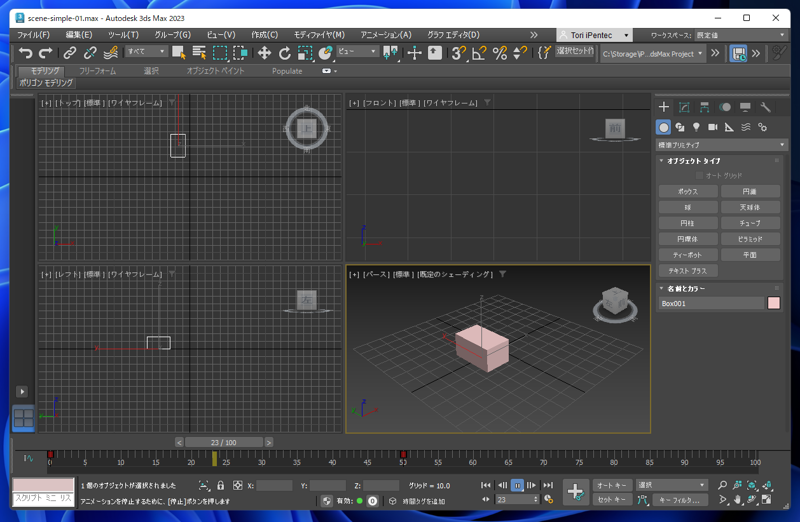Click the ティーポット primitive button
This screenshot has height=522, width=800.
point(687,255)
